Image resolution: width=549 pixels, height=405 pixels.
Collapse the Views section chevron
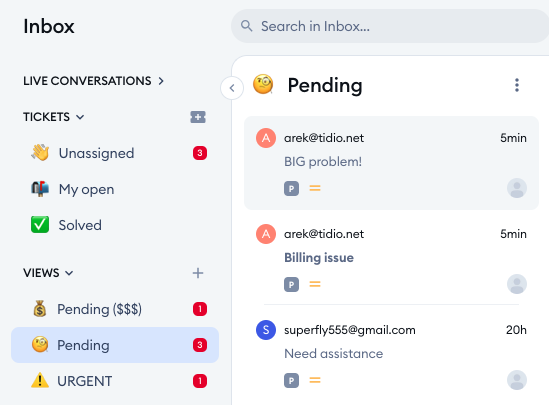point(69,273)
